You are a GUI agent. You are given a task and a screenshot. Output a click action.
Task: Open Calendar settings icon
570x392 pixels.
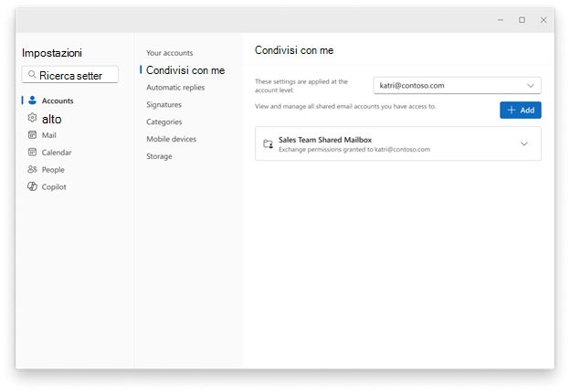[x=32, y=152]
